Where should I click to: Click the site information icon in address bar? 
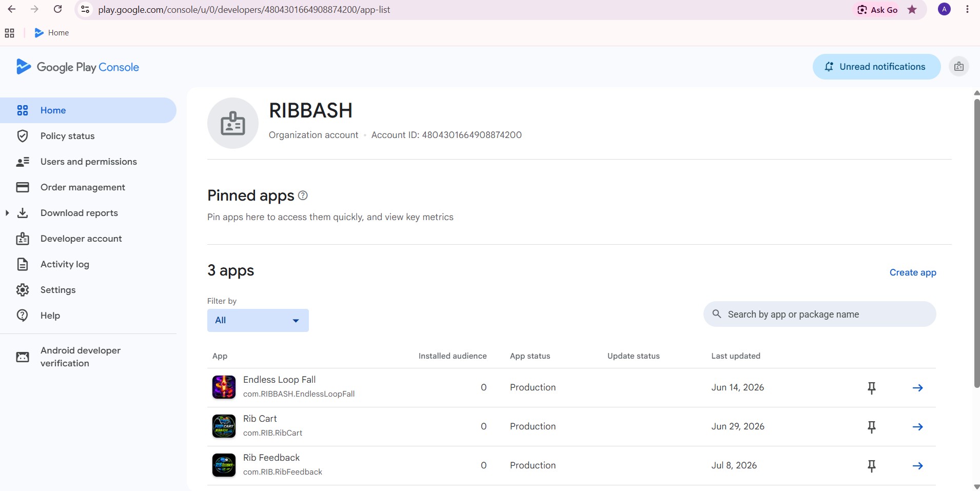pos(86,10)
